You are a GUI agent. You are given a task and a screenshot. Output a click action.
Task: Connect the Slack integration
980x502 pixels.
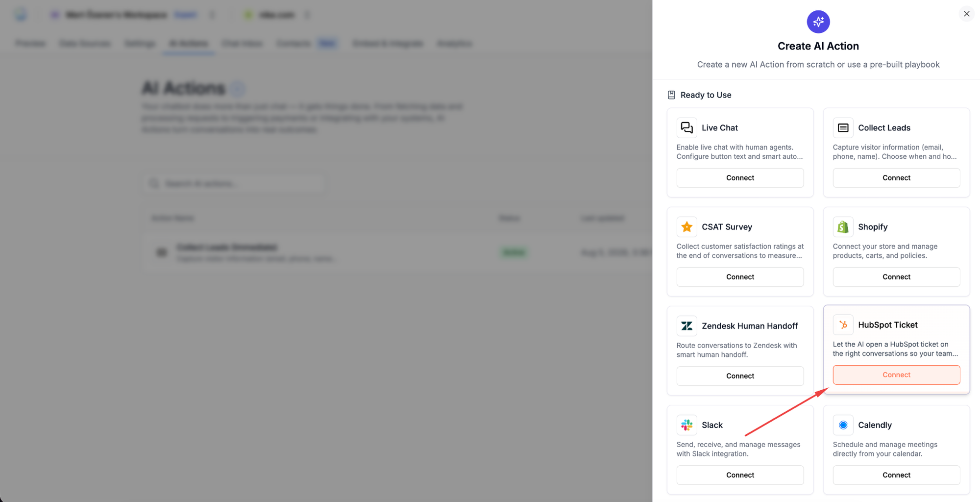[x=740, y=475]
